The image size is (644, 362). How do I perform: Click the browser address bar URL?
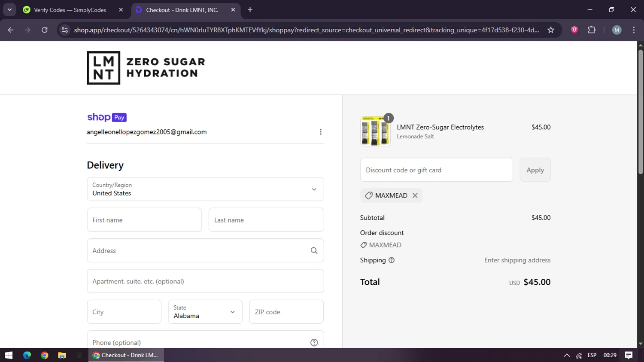(307, 30)
